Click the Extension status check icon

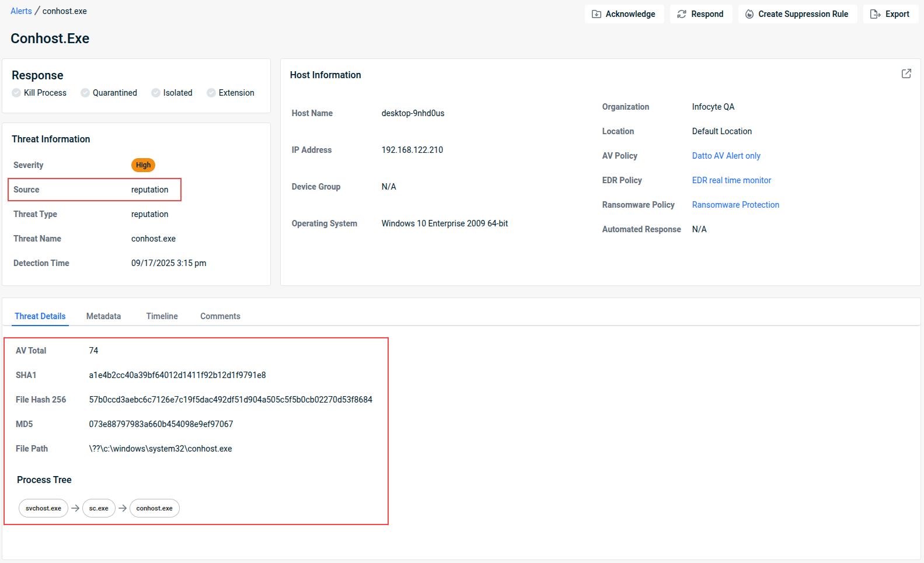(x=211, y=93)
